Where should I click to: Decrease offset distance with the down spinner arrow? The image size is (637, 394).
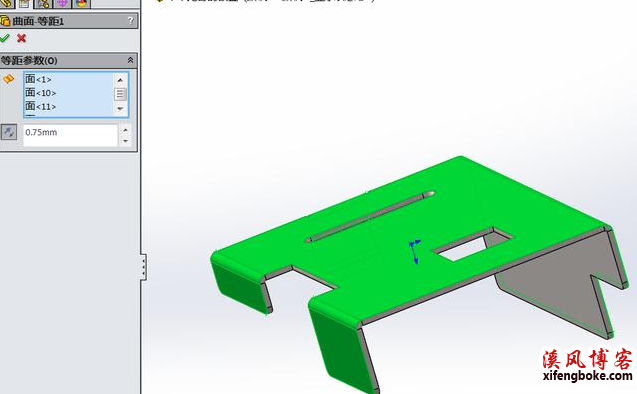(126, 141)
